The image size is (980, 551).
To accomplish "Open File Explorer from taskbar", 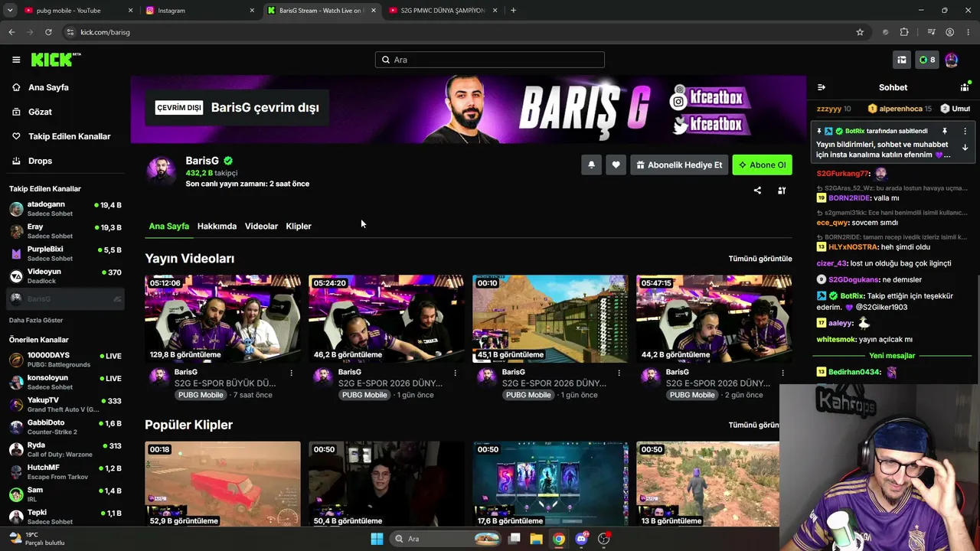I will tap(536, 539).
